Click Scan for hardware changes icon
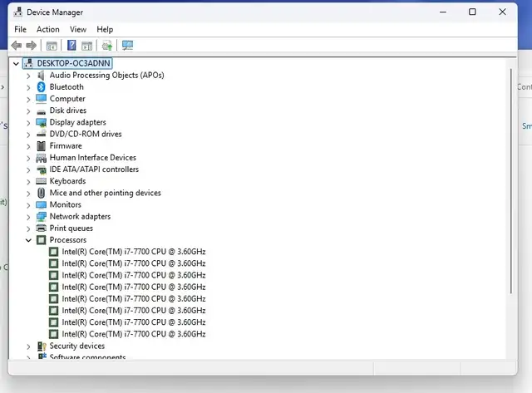 click(127, 46)
